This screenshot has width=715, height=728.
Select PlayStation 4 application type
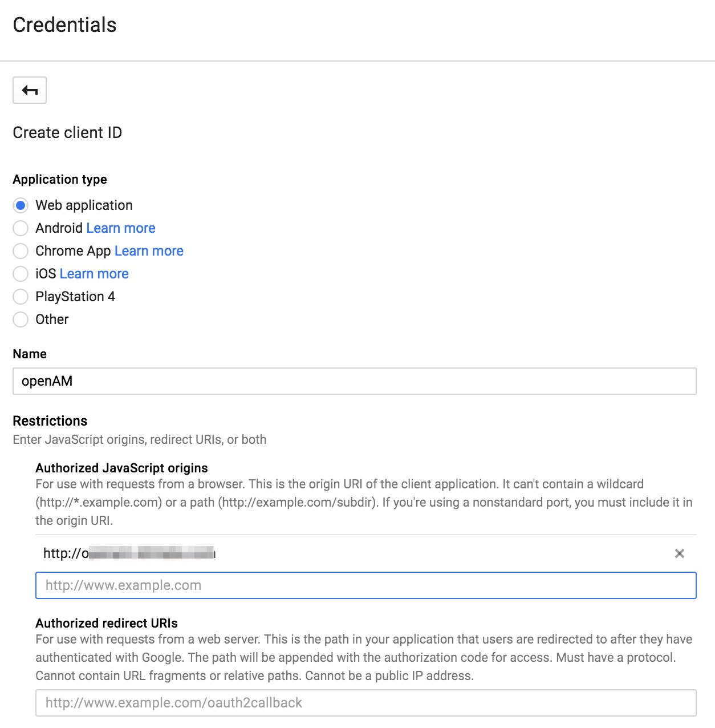tap(21, 297)
